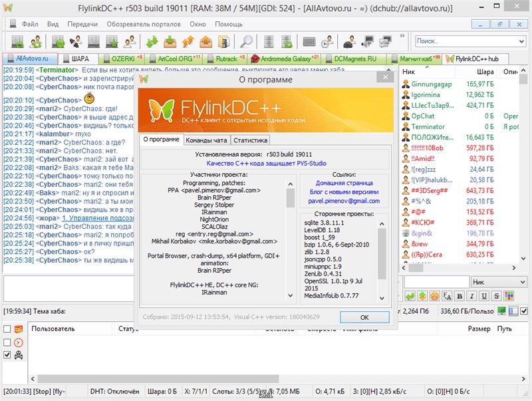Click the user filter input beside Ник
Image resolution: width=532 pixels, height=401 pixels.
click(437, 282)
